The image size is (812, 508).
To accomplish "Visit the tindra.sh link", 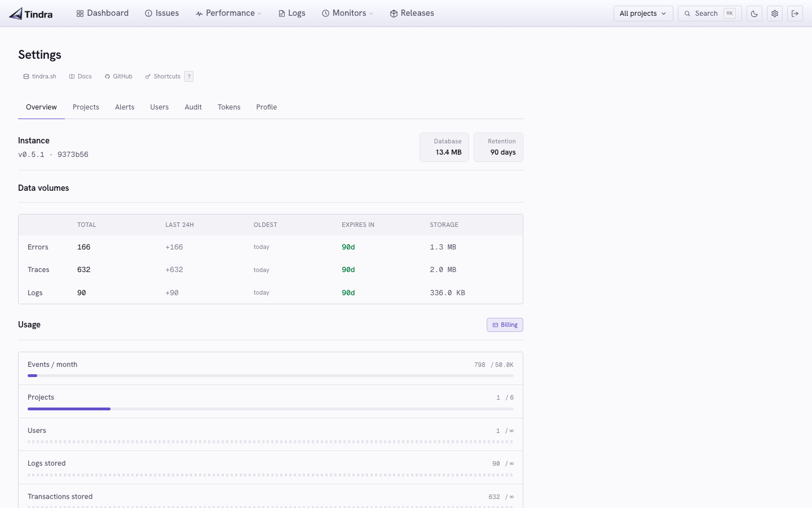I will (39, 76).
